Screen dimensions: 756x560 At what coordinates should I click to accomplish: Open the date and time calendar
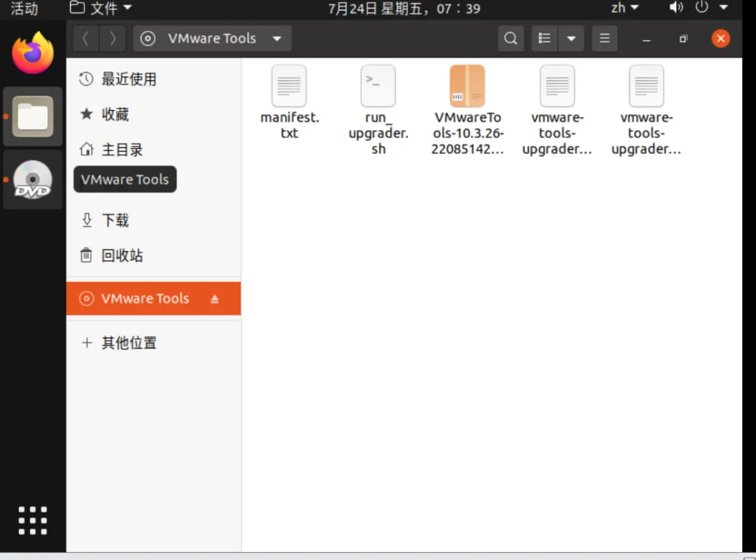tap(404, 8)
